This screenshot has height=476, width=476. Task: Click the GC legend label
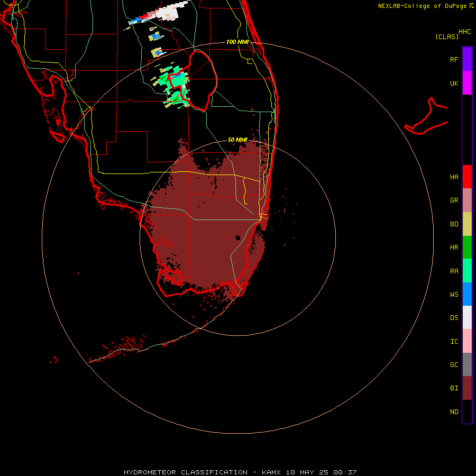pos(454,365)
